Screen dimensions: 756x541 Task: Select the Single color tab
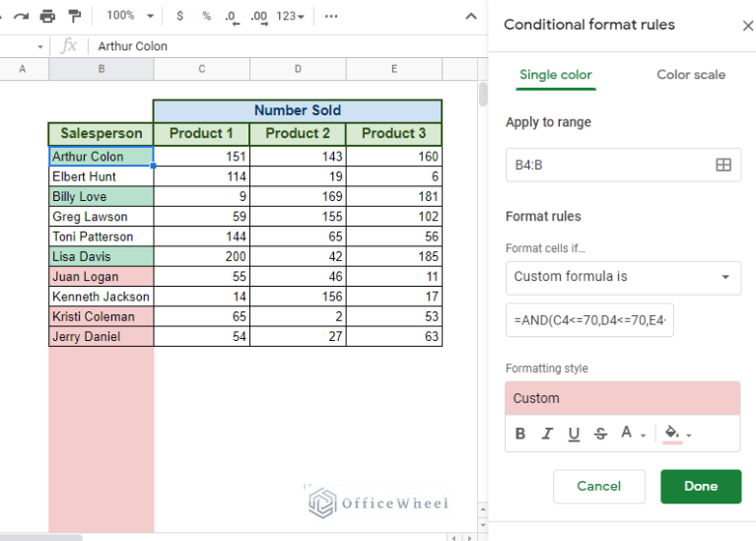tap(555, 75)
